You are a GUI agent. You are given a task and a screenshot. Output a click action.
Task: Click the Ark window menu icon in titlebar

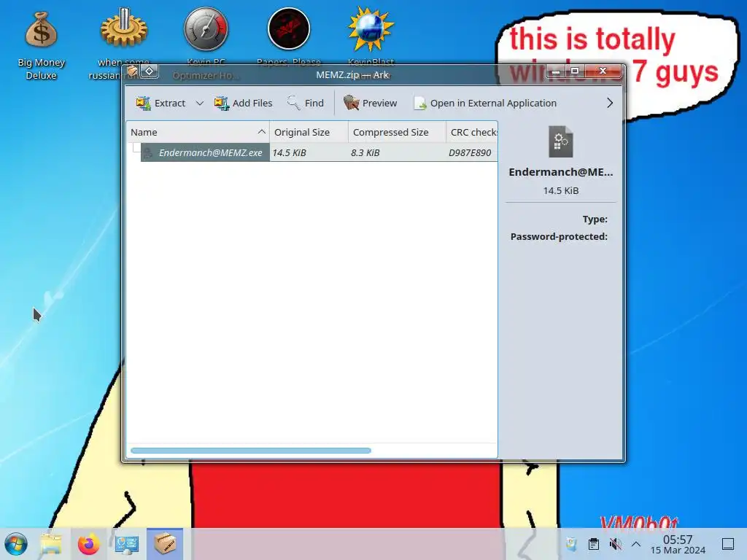[132, 71]
